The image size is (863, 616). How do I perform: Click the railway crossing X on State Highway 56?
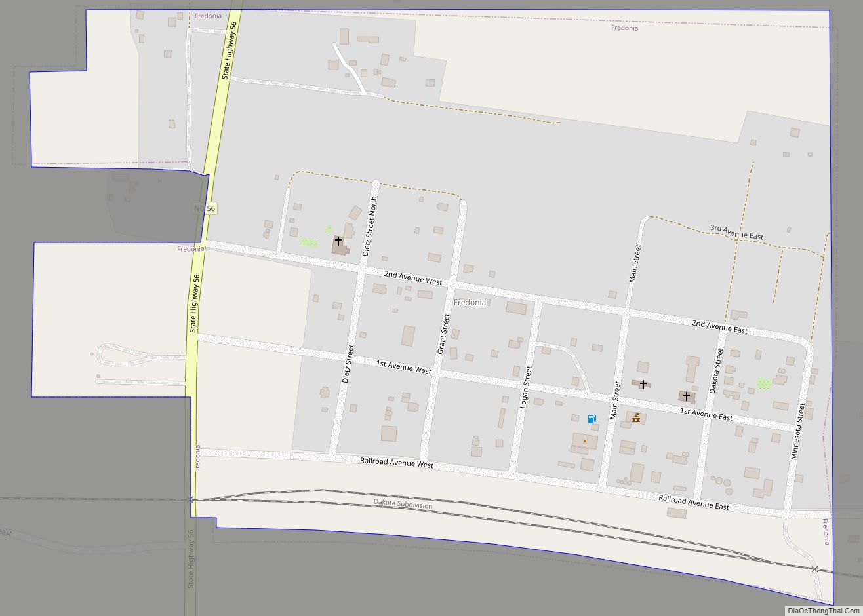191,499
